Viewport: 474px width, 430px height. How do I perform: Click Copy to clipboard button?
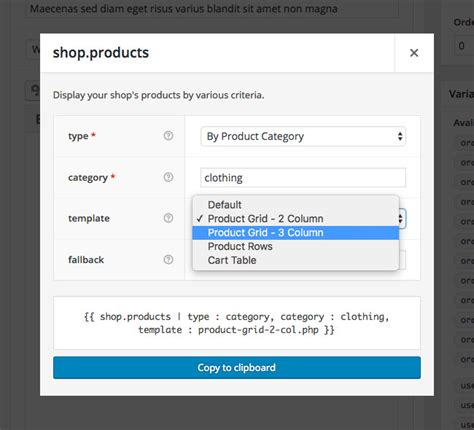click(x=237, y=367)
